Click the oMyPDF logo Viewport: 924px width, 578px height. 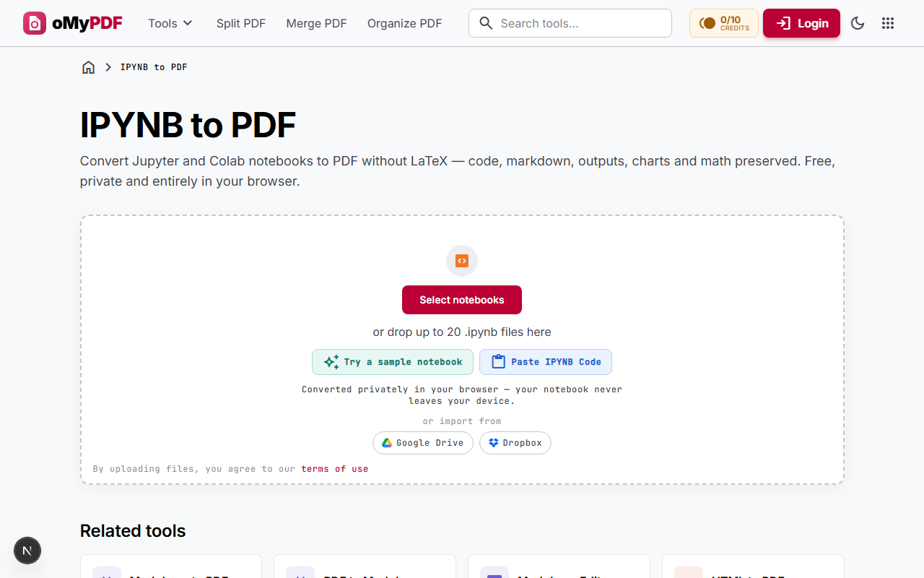(73, 23)
